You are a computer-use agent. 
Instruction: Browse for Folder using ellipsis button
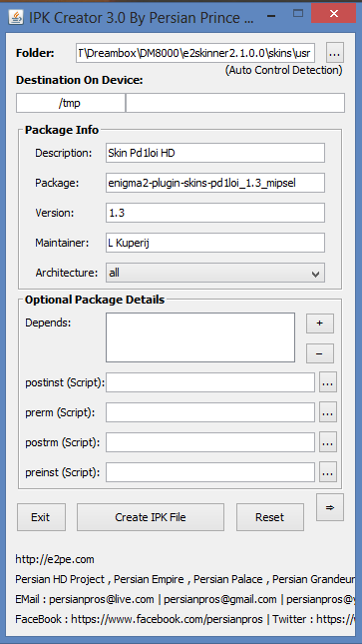tap(335, 53)
